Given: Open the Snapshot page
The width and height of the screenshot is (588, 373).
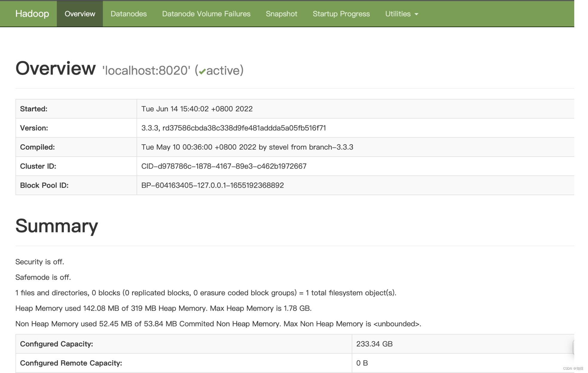Looking at the screenshot, I should 281,14.
